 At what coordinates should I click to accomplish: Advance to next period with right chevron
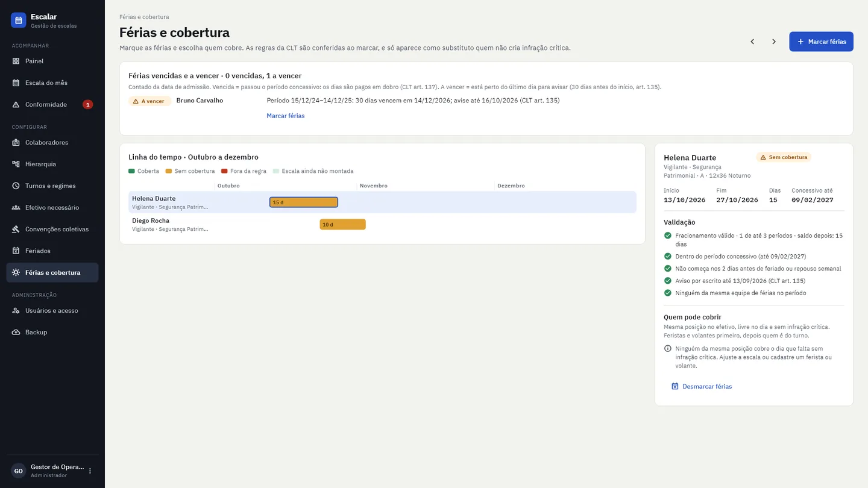coord(774,42)
